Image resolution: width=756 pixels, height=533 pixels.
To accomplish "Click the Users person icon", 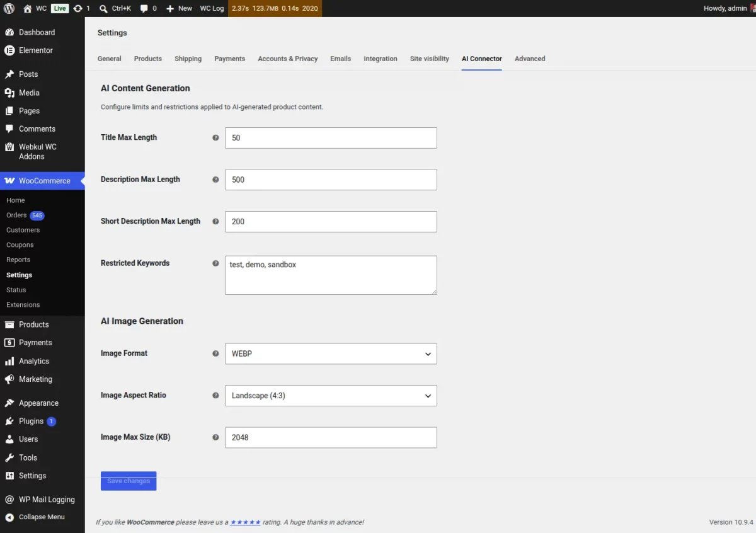I will (x=9, y=439).
